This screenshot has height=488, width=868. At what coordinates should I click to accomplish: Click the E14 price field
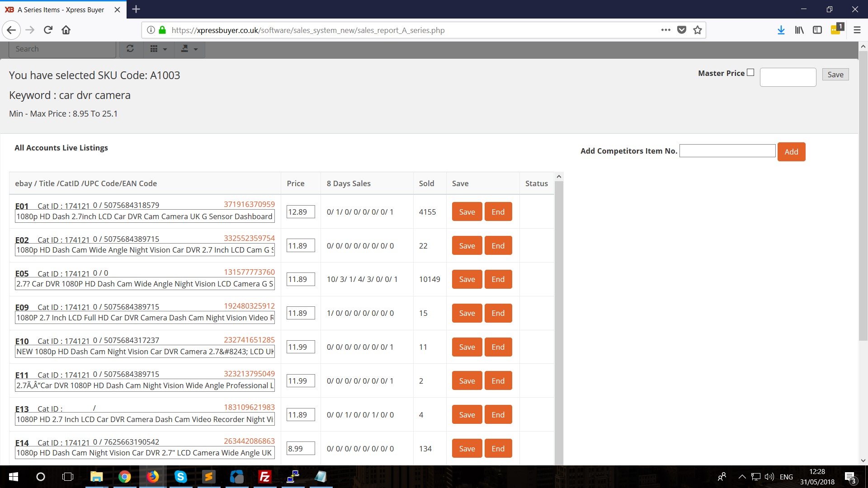coord(300,449)
